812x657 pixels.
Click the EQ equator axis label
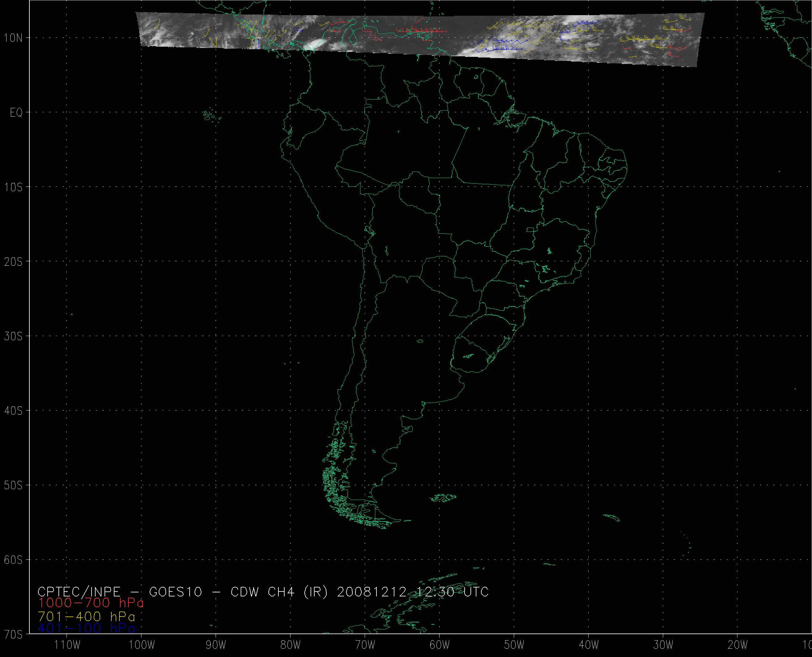coord(16,113)
